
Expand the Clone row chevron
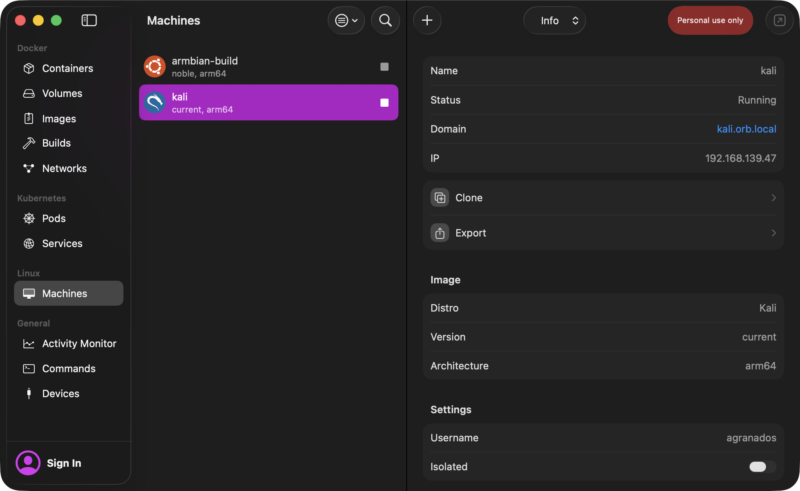773,198
